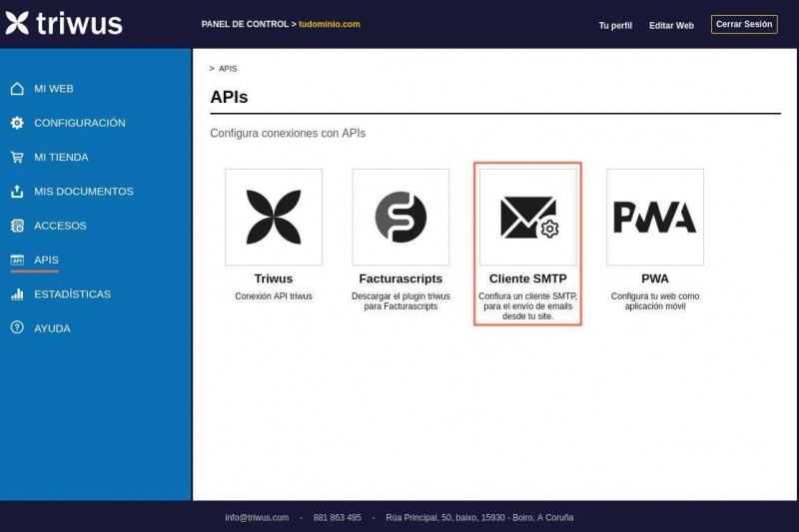This screenshot has width=799, height=532.
Task: Click the Mis Documentos upload icon
Action: 17,192
